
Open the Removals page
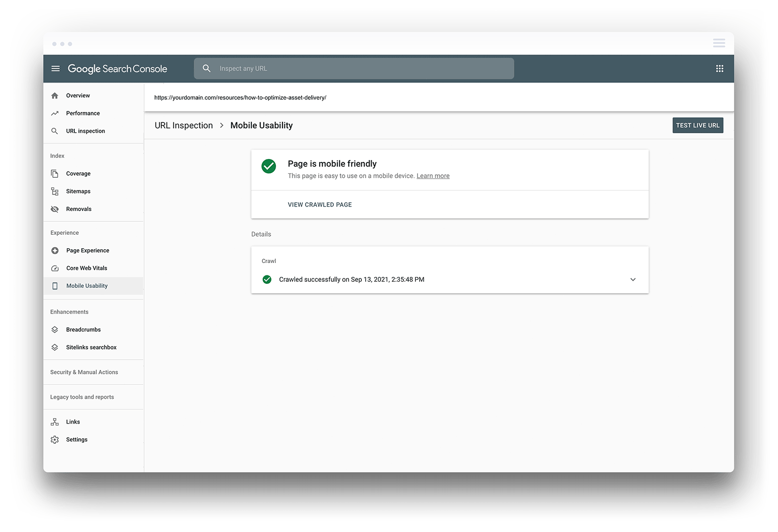93,209
